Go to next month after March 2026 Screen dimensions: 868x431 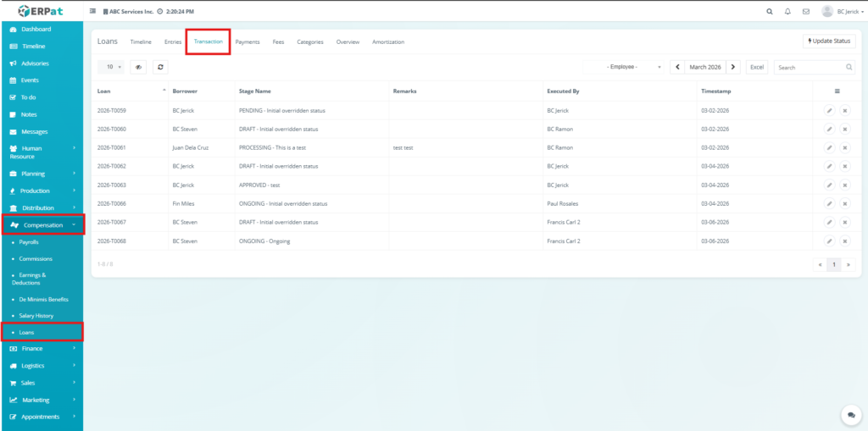733,67
